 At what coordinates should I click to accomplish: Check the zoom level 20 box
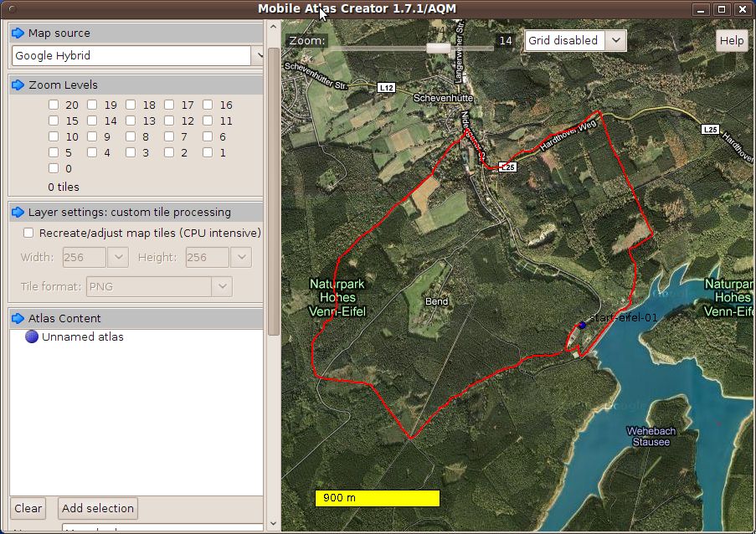click(54, 105)
